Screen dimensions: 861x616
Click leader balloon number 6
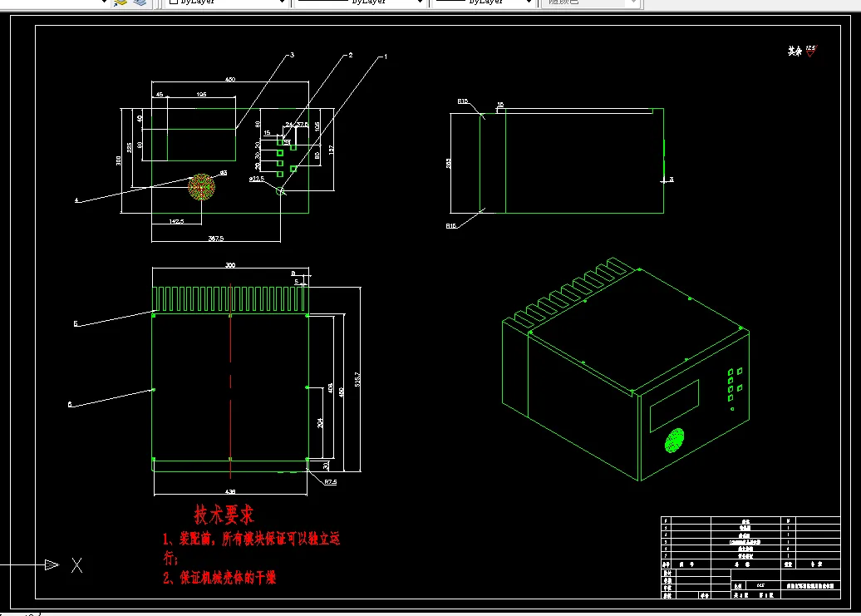click(x=70, y=405)
